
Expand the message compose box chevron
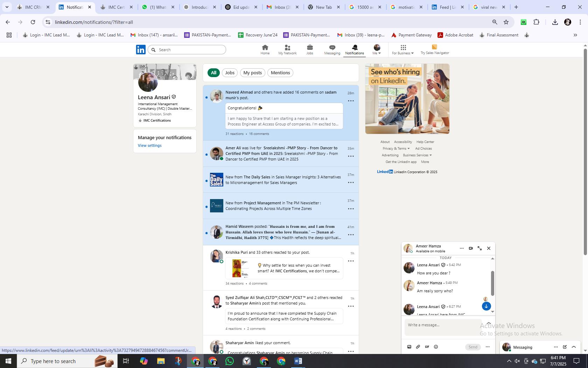tap(489, 323)
